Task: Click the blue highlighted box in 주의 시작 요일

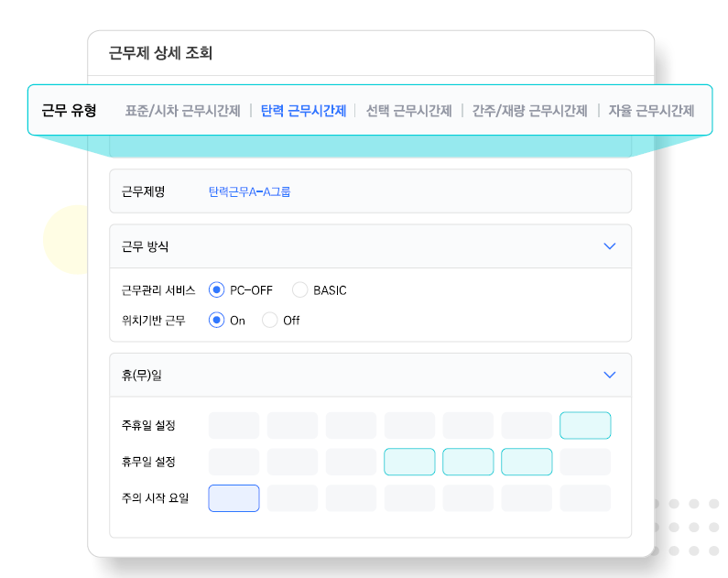Action: pyautogui.click(x=234, y=498)
